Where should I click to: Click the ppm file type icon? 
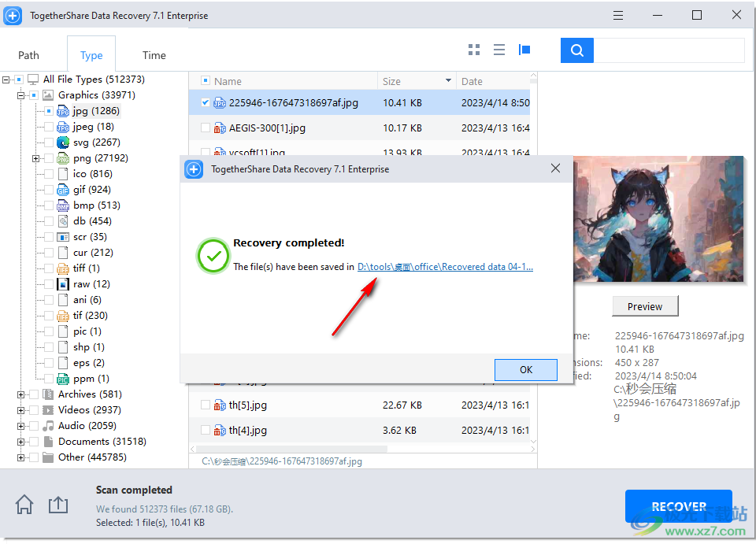pyautogui.click(x=63, y=379)
